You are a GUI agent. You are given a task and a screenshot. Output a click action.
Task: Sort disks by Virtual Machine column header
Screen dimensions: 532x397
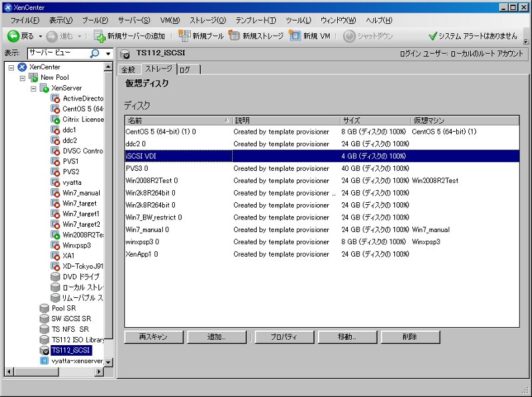[464, 120]
